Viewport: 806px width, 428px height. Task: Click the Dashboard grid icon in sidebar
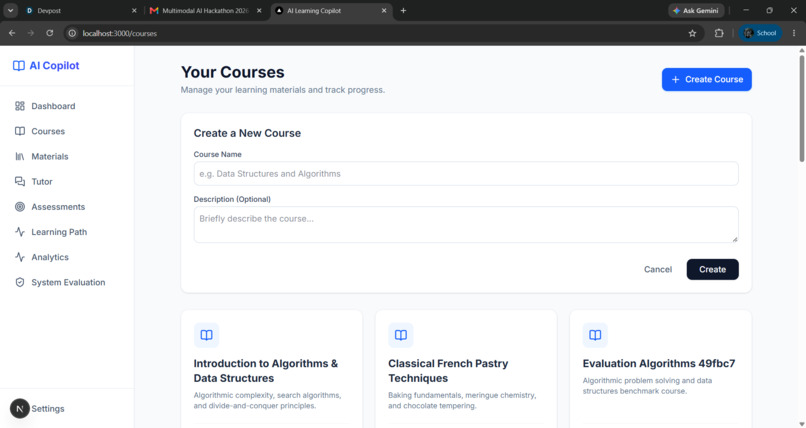point(20,106)
